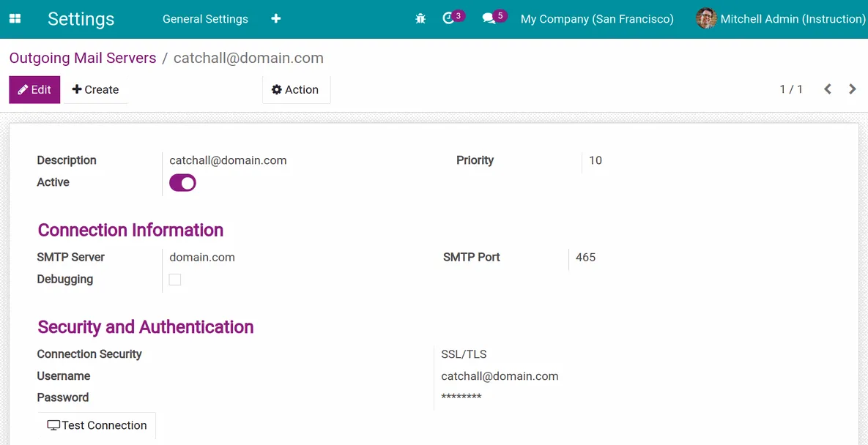
Task: Open the apps grid menu icon
Action: (x=15, y=19)
